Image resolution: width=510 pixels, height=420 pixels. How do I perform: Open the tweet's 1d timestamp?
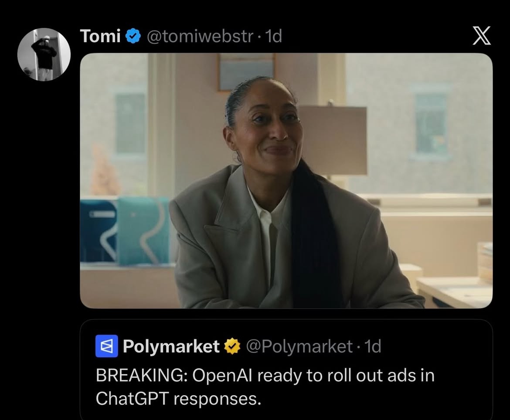[x=274, y=36]
